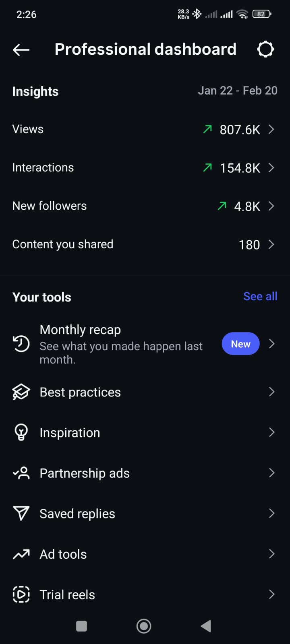This screenshot has height=644, width=290.
Task: Open dashboard settings gear icon
Action: click(x=265, y=50)
